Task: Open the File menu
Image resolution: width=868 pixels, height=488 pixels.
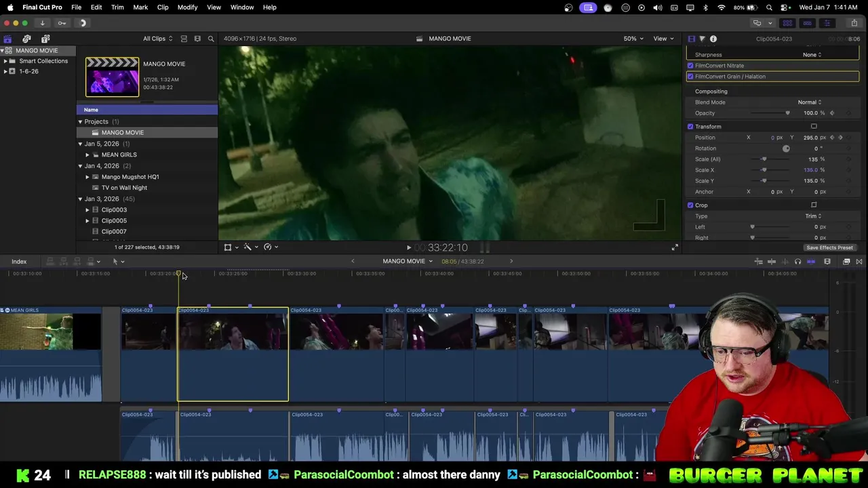Action: coord(77,7)
